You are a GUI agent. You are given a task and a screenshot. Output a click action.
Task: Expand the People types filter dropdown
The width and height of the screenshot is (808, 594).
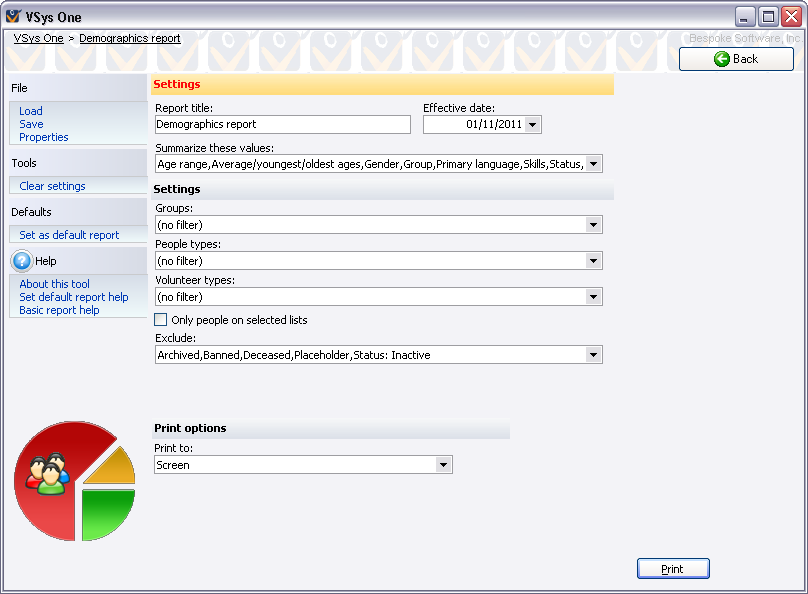coord(593,261)
